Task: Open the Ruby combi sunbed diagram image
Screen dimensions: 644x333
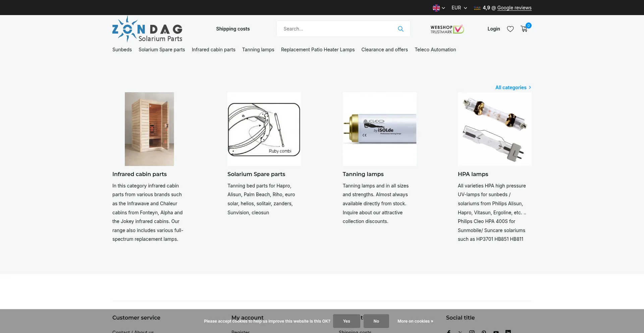Action: click(264, 129)
